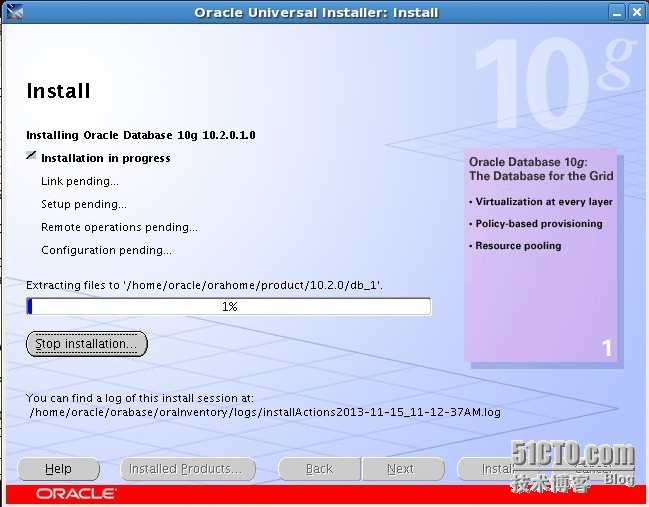
Task: Select 'Setup pending...' status line
Action: 84,204
